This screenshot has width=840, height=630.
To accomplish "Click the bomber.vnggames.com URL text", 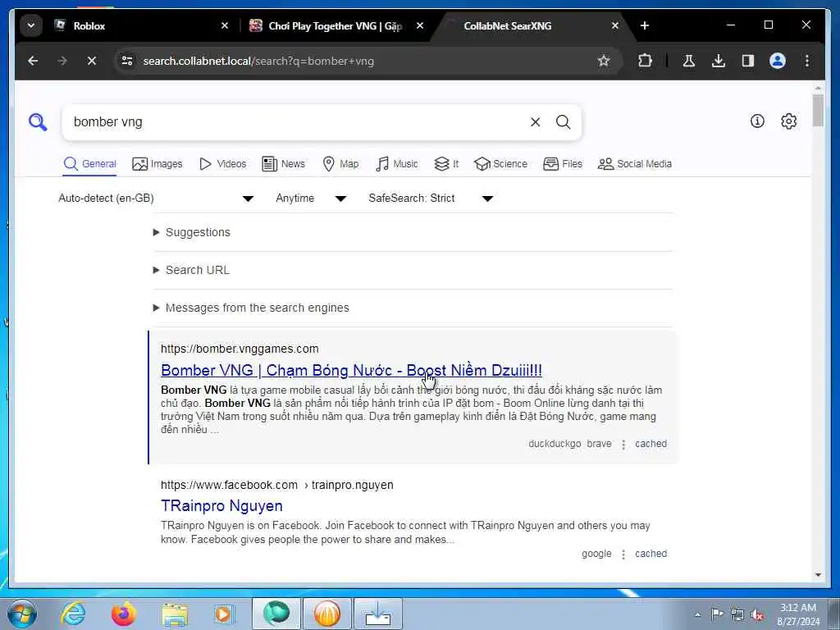I will tap(240, 349).
